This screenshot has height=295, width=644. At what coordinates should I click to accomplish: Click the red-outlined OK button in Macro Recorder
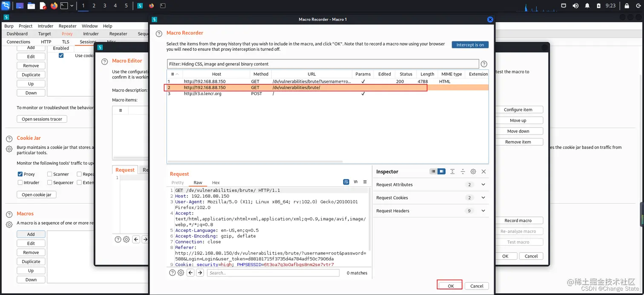[451, 286]
